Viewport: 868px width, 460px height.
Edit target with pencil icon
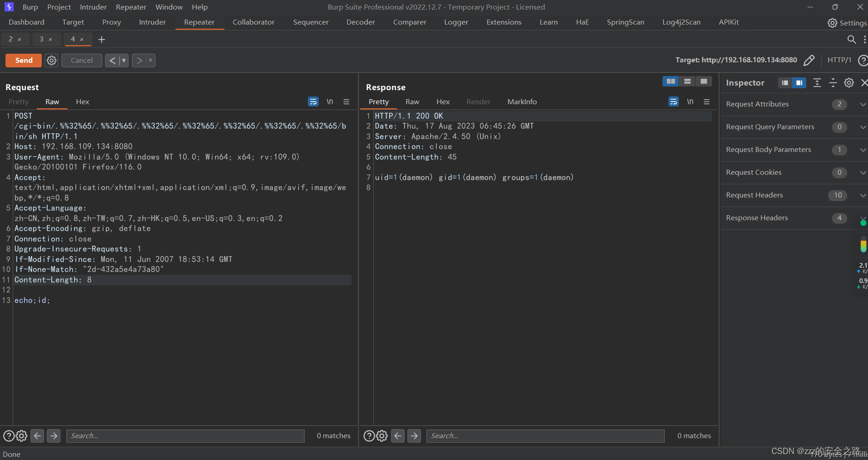809,60
